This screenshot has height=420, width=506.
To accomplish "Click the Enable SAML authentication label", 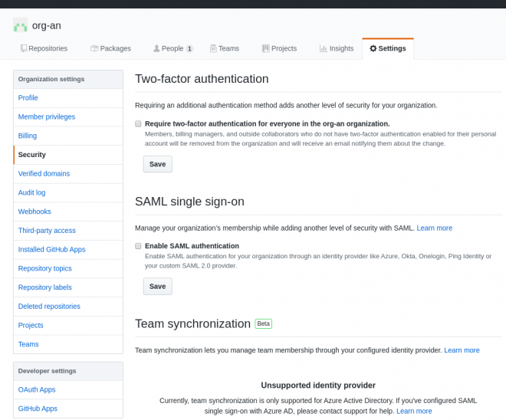I will click(x=192, y=246).
